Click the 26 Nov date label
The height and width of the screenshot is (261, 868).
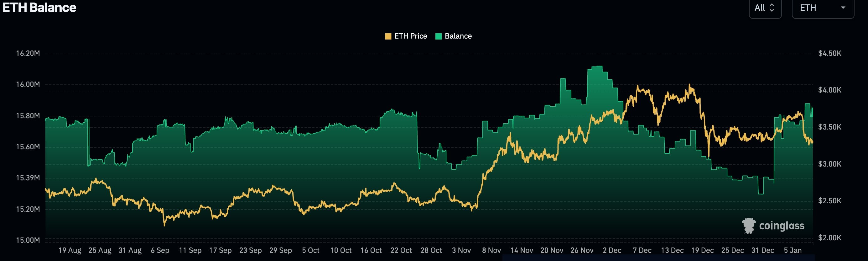pyautogui.click(x=582, y=251)
